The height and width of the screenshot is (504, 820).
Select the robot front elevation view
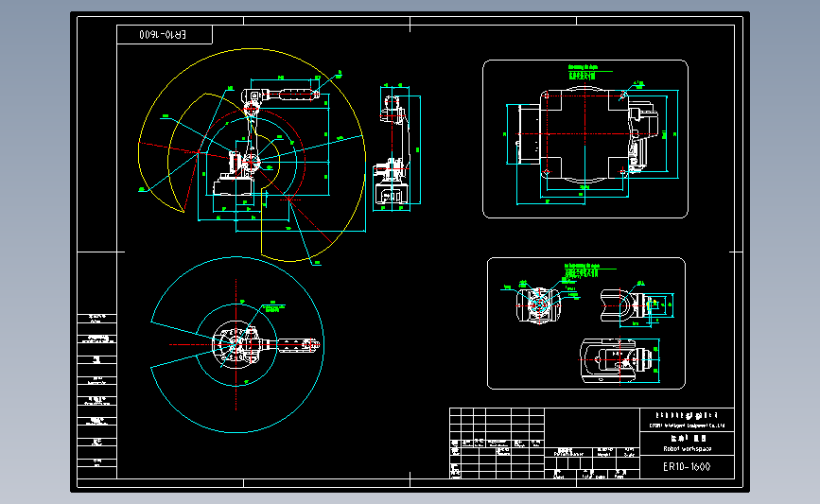tap(397, 148)
